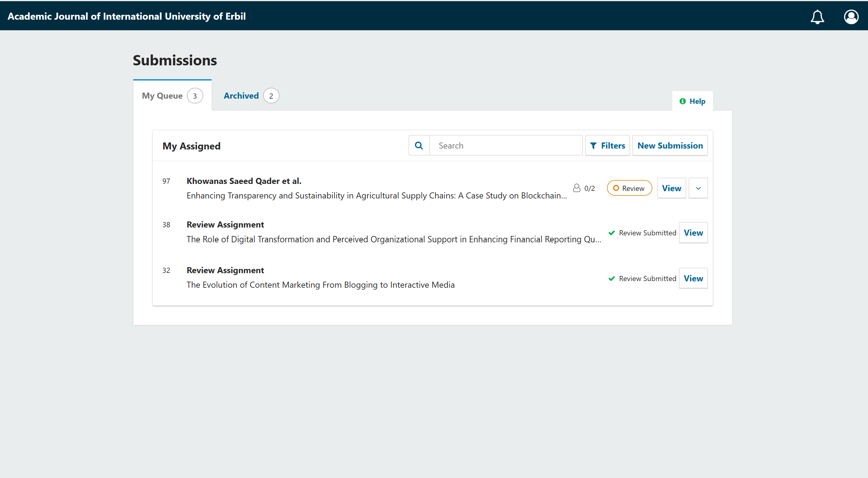This screenshot has height=478, width=868.
Task: Open the Filters panel
Action: (x=607, y=145)
